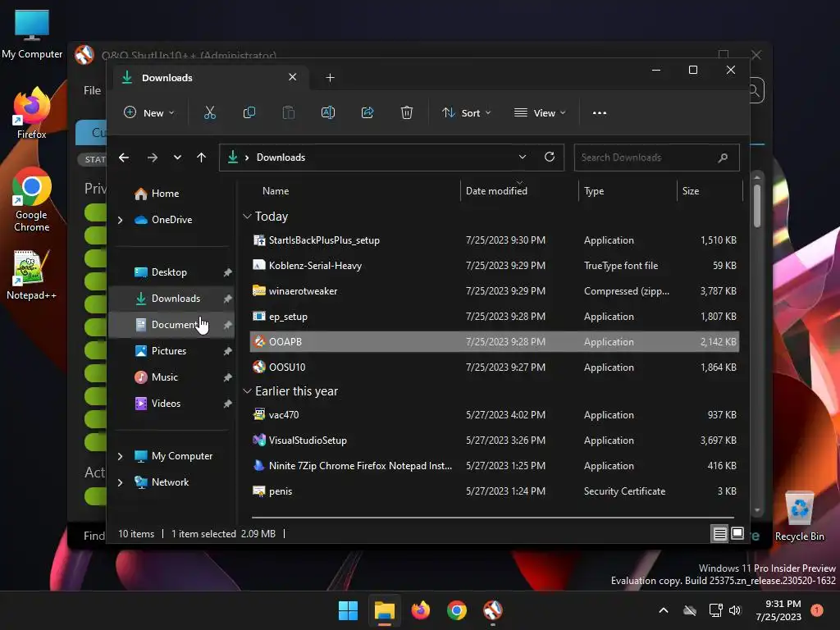Switch to large thumbnails view icon

click(x=737, y=533)
